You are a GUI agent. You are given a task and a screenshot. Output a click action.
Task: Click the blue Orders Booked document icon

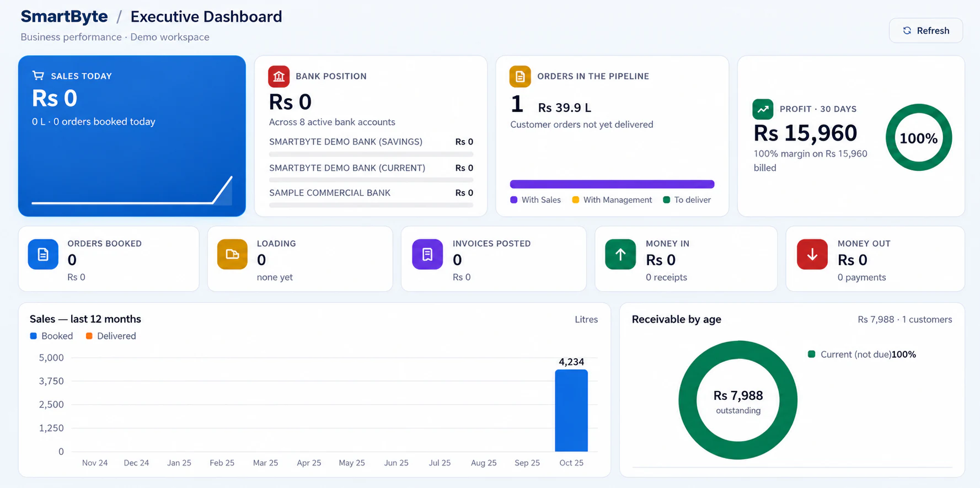point(43,254)
